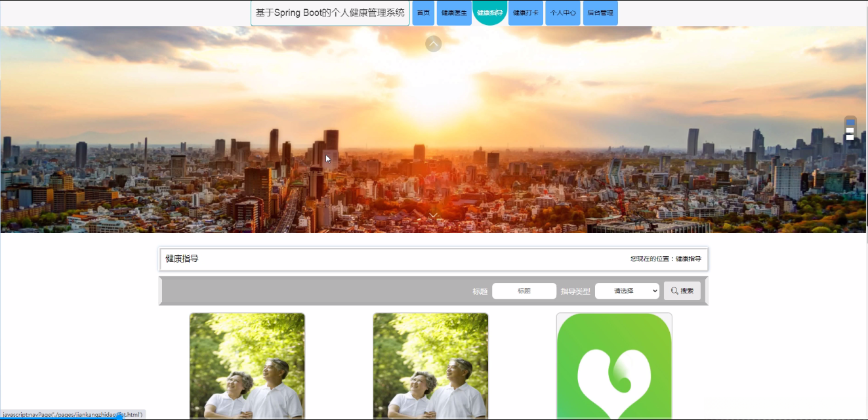Viewport: 868px width, 420px height.
Task: Click the 搜索 search button
Action: click(x=682, y=291)
